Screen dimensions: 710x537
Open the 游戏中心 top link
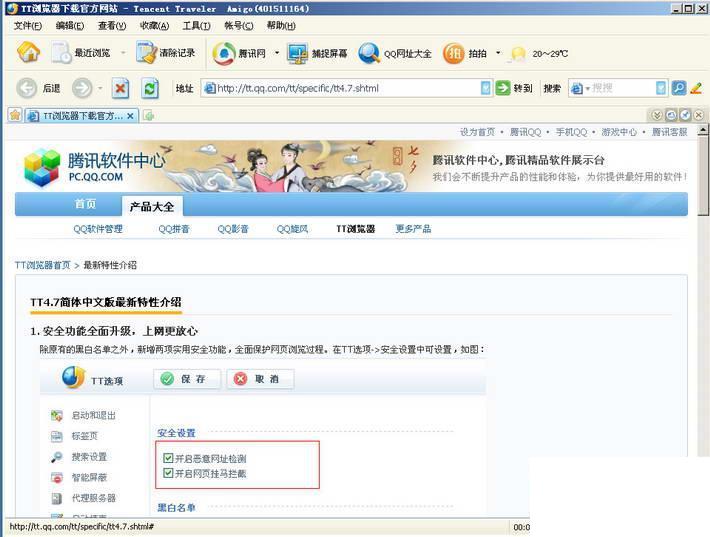point(619,132)
